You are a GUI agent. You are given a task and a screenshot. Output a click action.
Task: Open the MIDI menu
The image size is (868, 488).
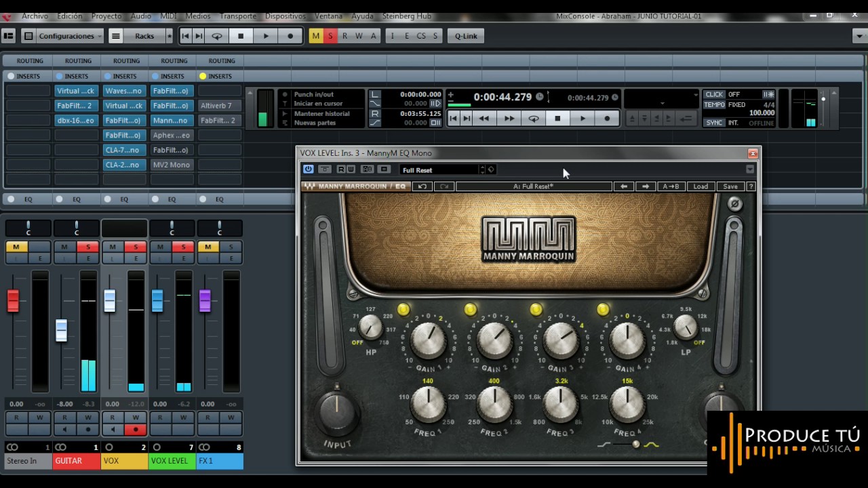coord(168,16)
